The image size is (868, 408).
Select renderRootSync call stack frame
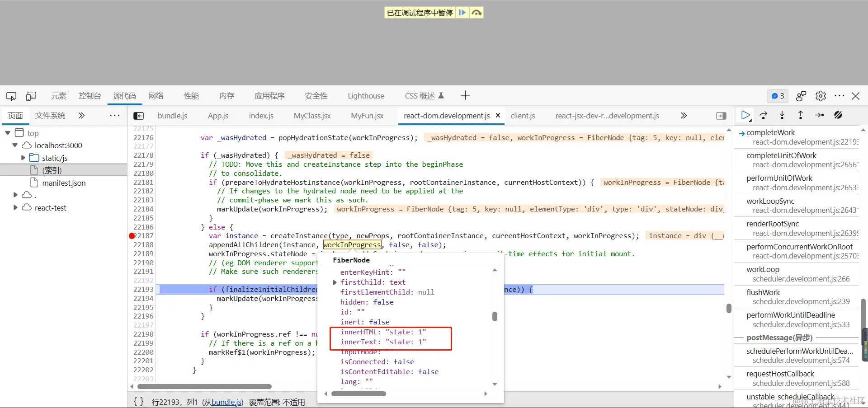pos(797,228)
